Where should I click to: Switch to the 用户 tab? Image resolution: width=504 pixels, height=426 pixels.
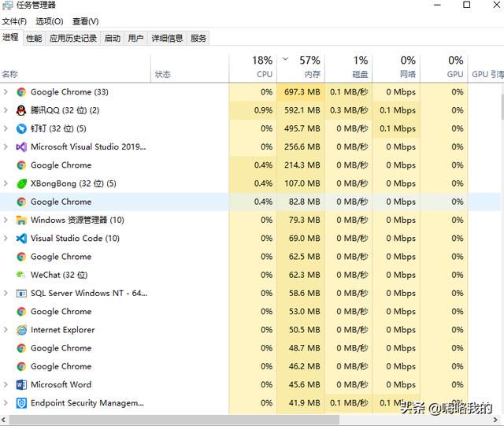pos(135,39)
